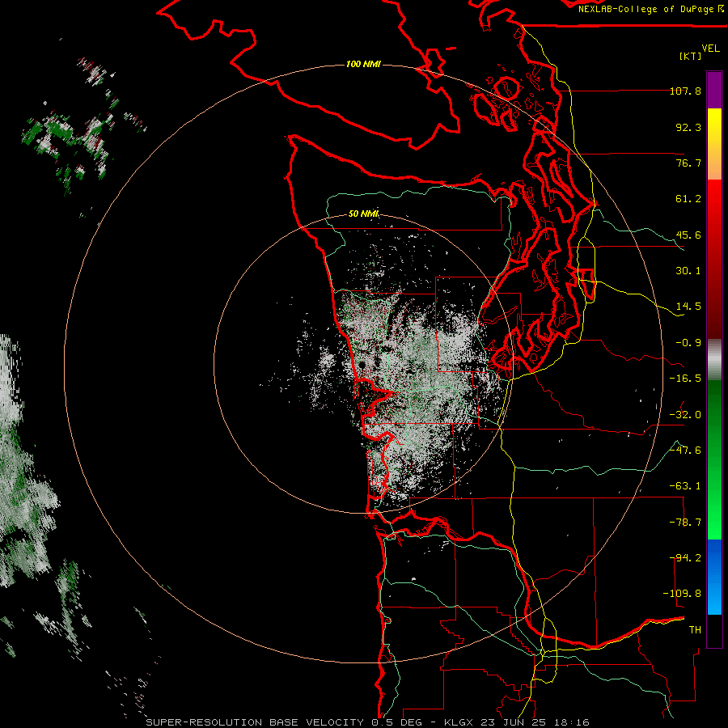Select the -0.9 legend value
Screen dimensions: 728x728
coord(688,343)
